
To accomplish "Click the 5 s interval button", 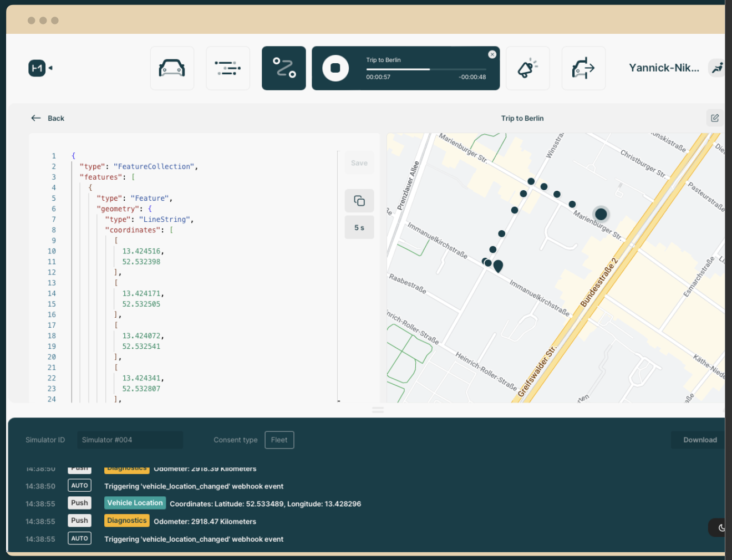I will pyautogui.click(x=359, y=228).
